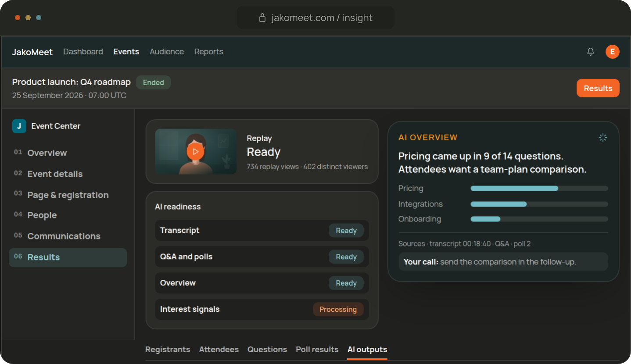Click the Interest signals row
631x364 pixels.
262,310
